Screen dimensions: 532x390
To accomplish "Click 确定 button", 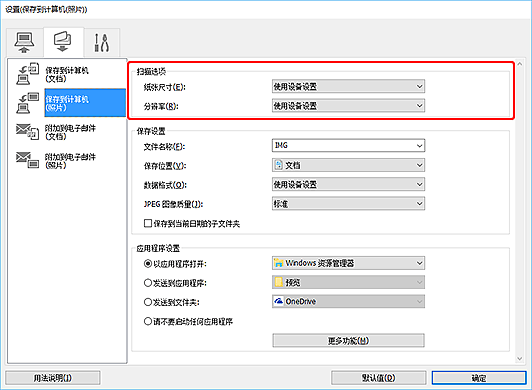I will (479, 378).
